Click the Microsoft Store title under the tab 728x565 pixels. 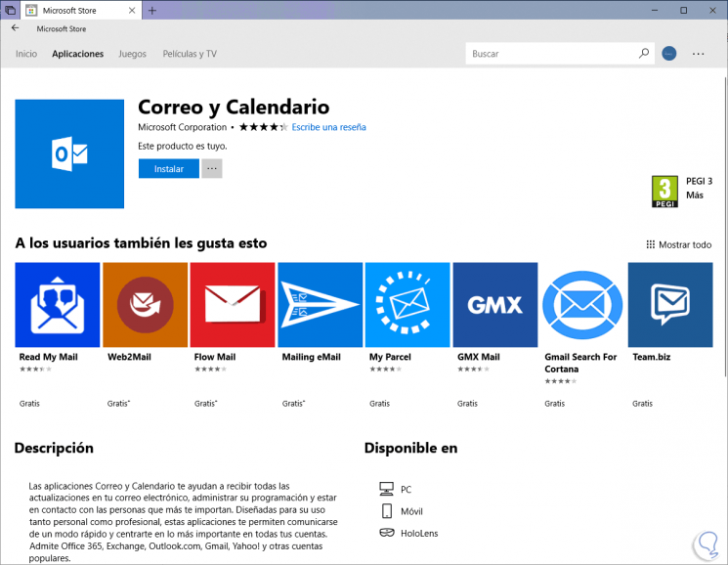point(62,28)
